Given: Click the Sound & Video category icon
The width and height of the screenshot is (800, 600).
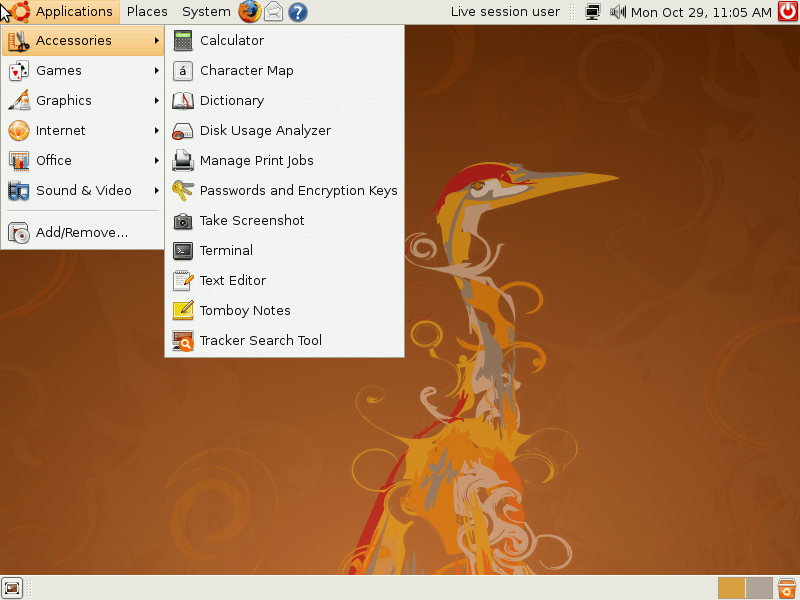Looking at the screenshot, I should click(x=18, y=191).
